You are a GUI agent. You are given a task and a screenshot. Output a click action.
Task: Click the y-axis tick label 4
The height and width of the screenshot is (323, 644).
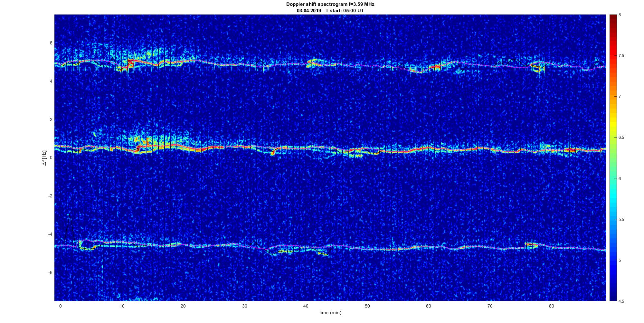click(51, 81)
